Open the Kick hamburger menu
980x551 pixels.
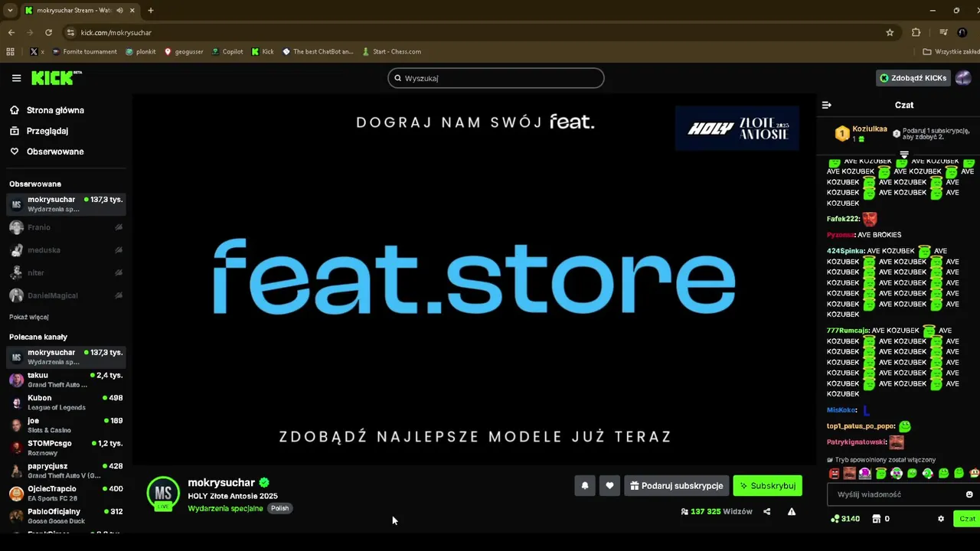(16, 78)
